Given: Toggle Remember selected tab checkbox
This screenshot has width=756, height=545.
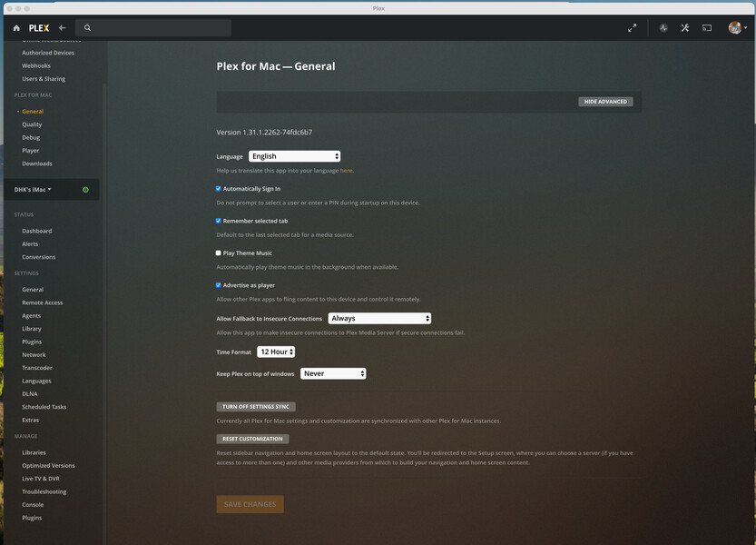Looking at the screenshot, I should [219, 221].
